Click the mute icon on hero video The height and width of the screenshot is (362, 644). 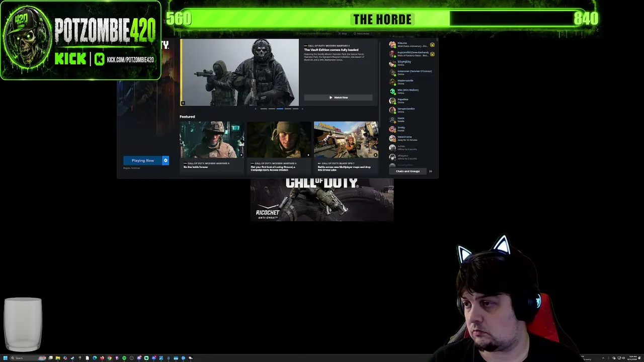tap(183, 103)
